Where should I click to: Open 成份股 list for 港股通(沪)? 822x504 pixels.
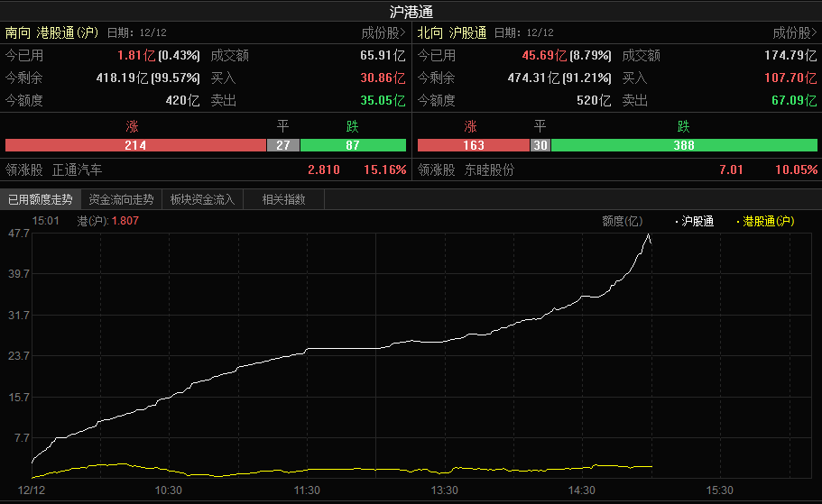point(383,32)
